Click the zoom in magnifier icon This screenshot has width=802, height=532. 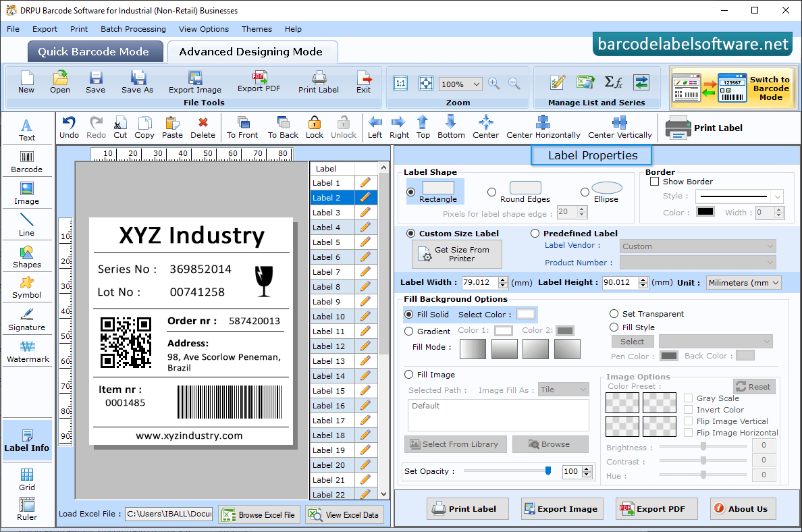pyautogui.click(x=493, y=84)
